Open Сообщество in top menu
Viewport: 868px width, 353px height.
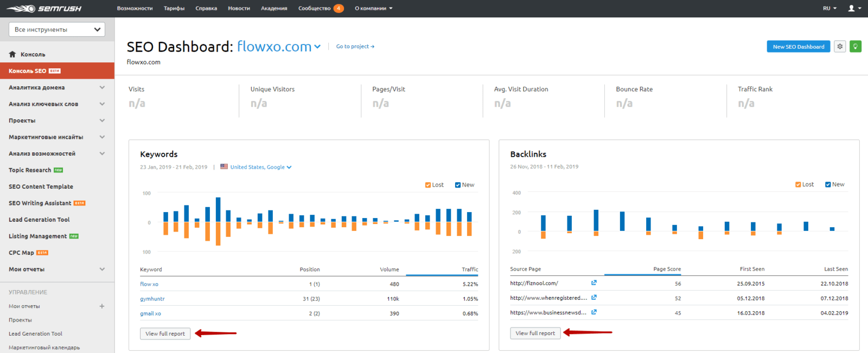[x=314, y=8]
